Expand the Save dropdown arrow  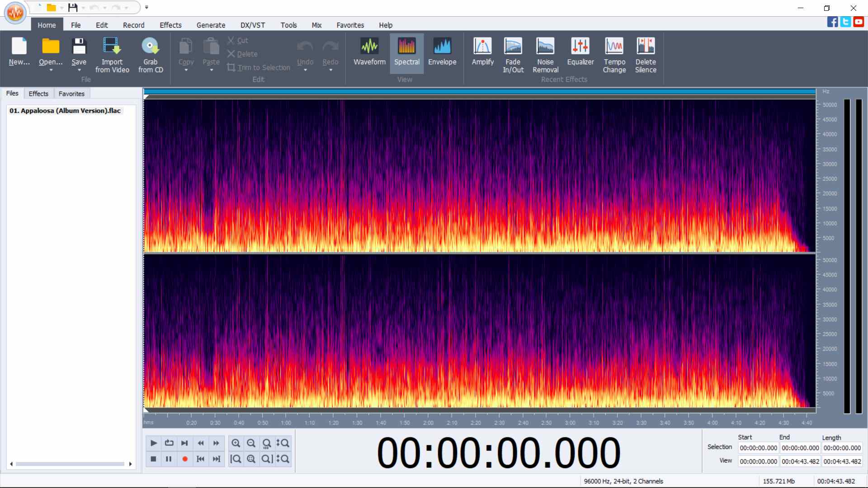click(79, 70)
